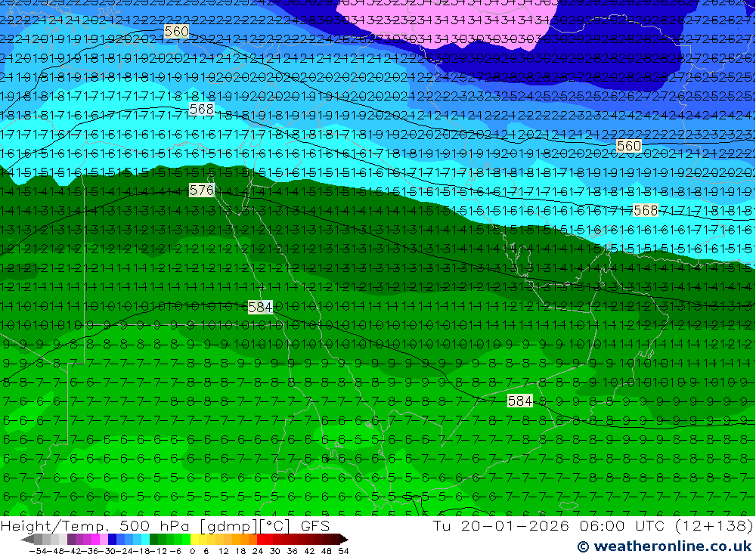
Task: Click the 560 contour label at the upper left
Action: 176,32
